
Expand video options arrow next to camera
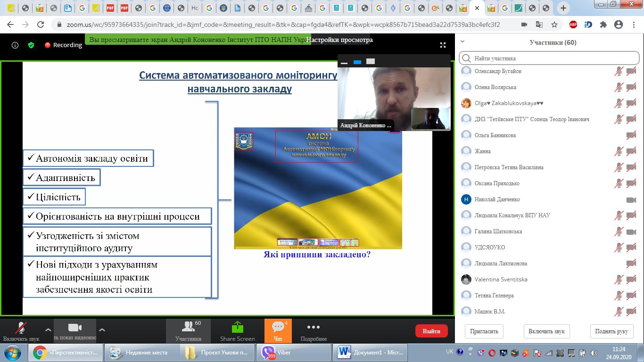(102, 329)
